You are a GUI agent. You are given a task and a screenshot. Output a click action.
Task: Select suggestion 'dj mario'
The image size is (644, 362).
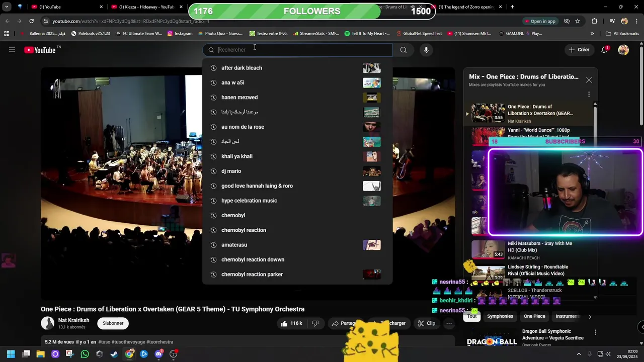(x=297, y=171)
